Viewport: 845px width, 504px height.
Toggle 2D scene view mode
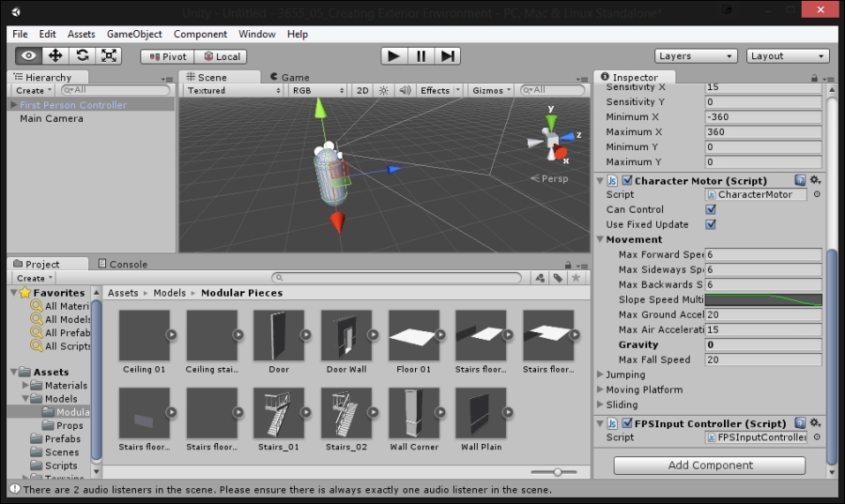tap(362, 90)
